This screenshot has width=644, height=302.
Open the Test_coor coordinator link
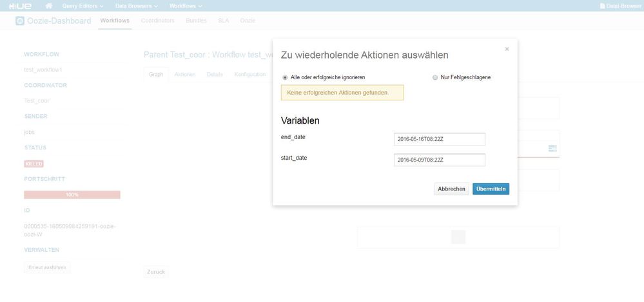37,100
